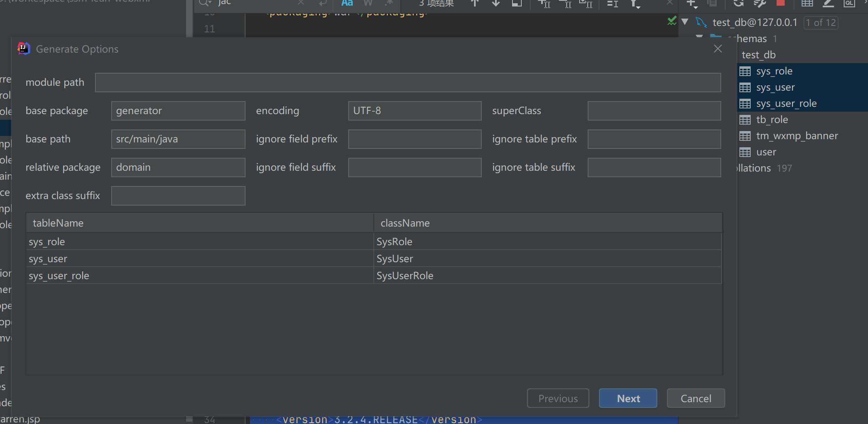
Task: Click the collations node showing 197
Action: (x=764, y=168)
